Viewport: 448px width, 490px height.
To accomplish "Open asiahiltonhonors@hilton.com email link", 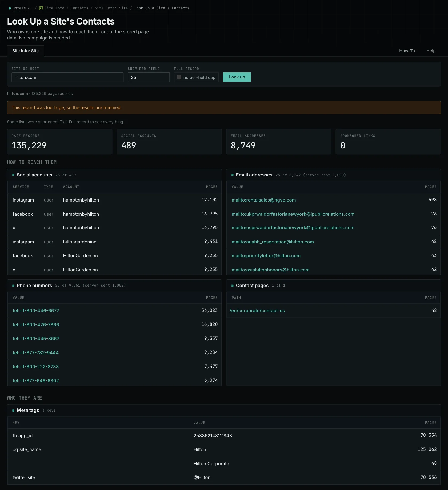I will click(x=270, y=270).
